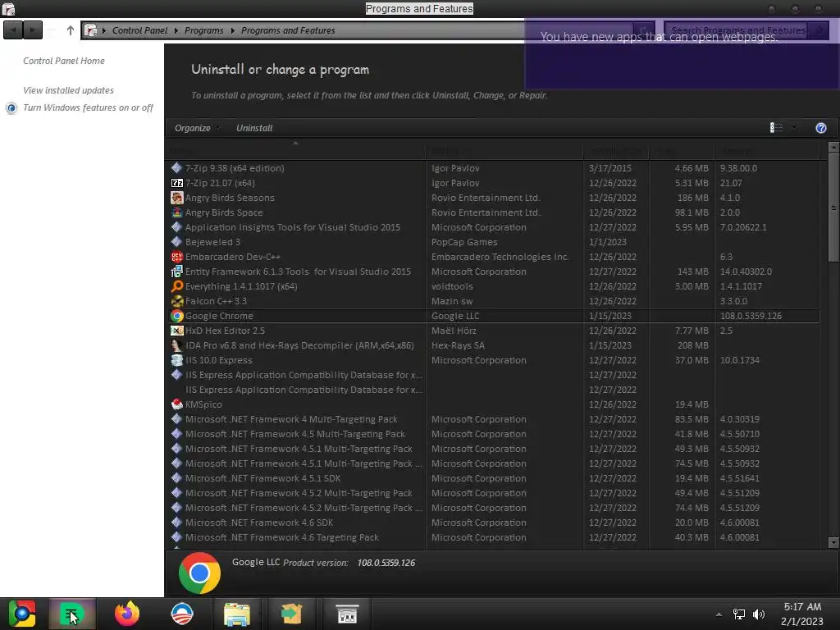
Task: Click the IDA Pro v6.8 icon
Action: (177, 345)
